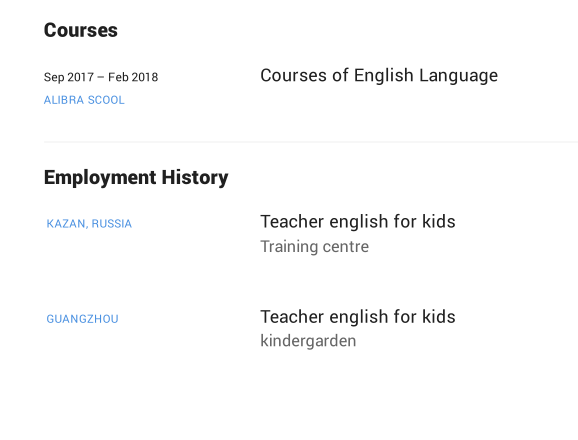578x440 pixels.
Task: Open the ALIBRA SCOOL link
Action: [x=84, y=100]
